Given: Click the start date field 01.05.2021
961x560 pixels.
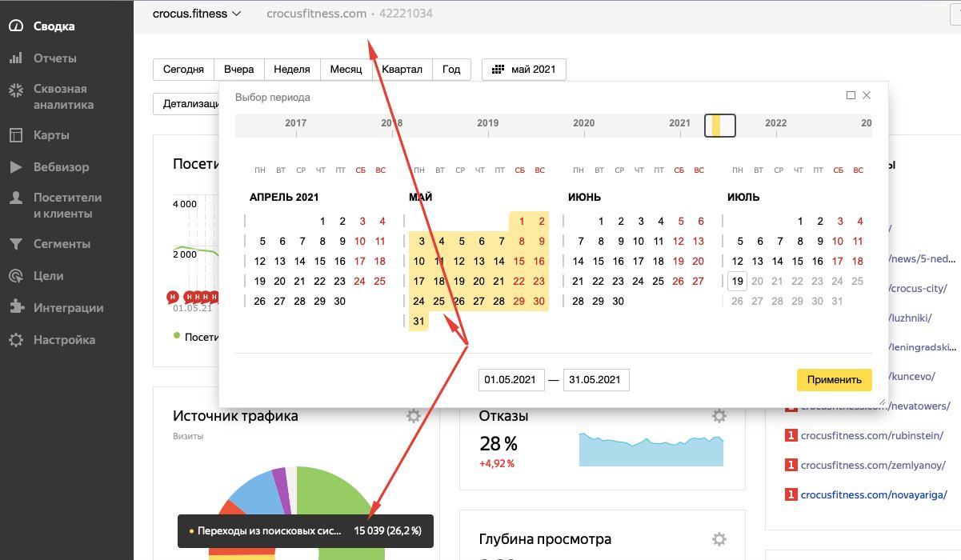Looking at the screenshot, I should pyautogui.click(x=512, y=380).
